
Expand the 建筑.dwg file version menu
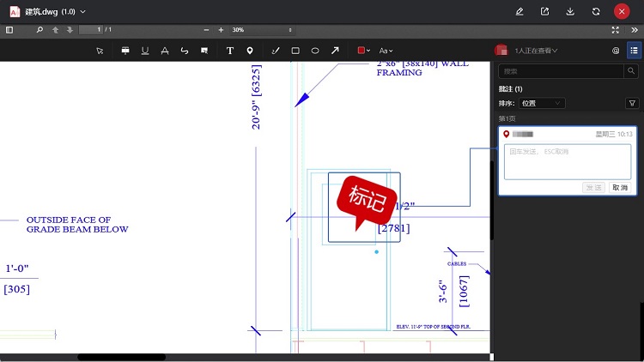tap(82, 11)
